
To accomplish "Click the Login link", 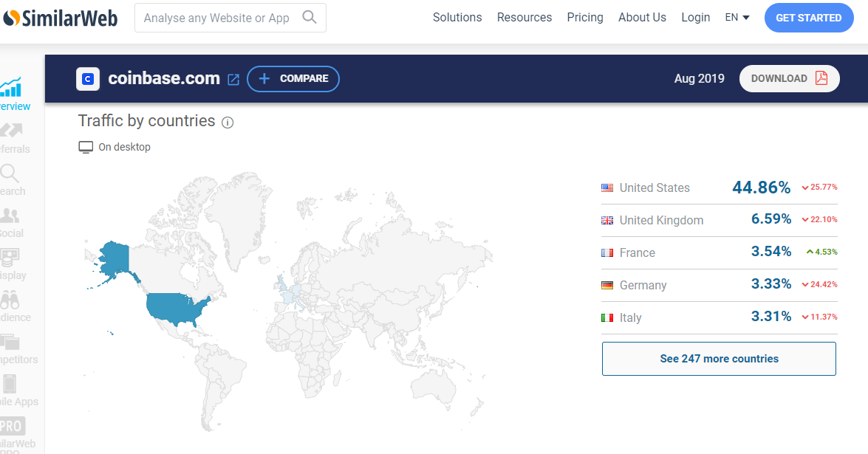I will pos(695,17).
